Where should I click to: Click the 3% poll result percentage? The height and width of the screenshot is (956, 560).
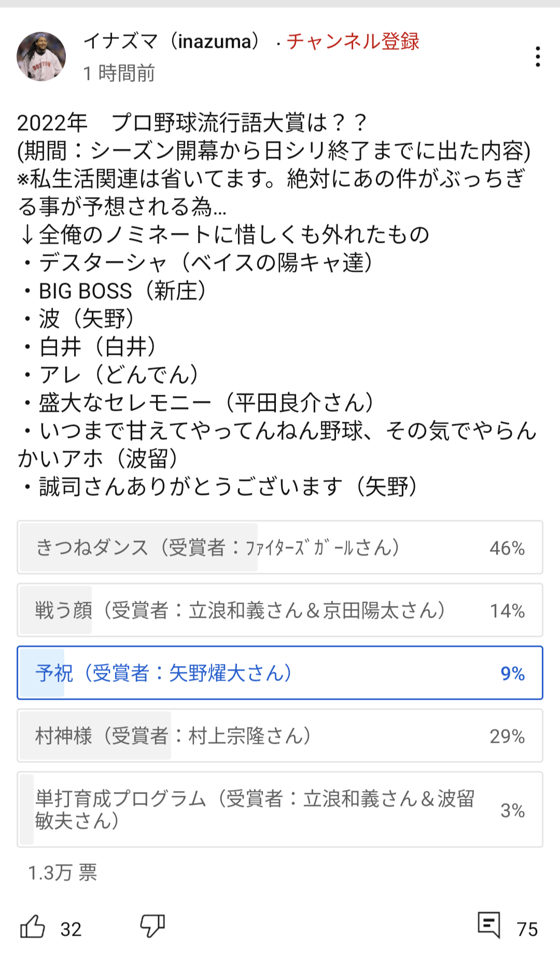point(512,810)
